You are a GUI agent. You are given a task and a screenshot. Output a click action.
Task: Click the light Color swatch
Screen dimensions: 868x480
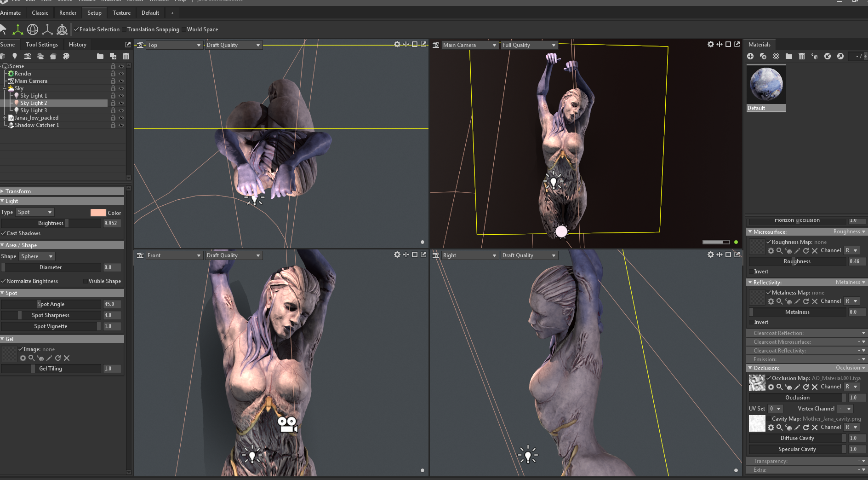[98, 213]
